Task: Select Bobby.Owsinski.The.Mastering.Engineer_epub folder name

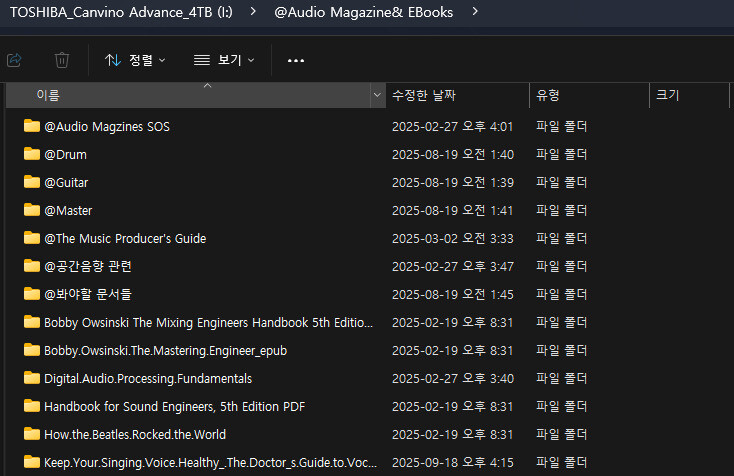Action: [x=166, y=351]
